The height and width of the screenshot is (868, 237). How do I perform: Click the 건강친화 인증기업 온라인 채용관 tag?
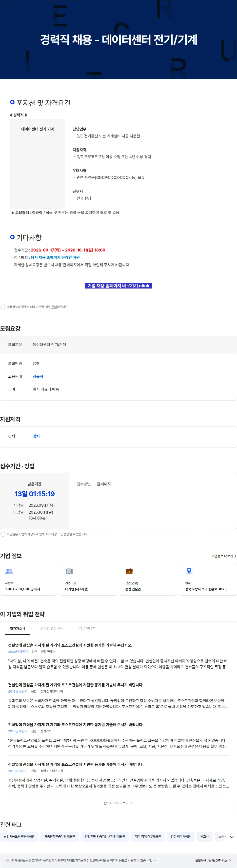105,836
